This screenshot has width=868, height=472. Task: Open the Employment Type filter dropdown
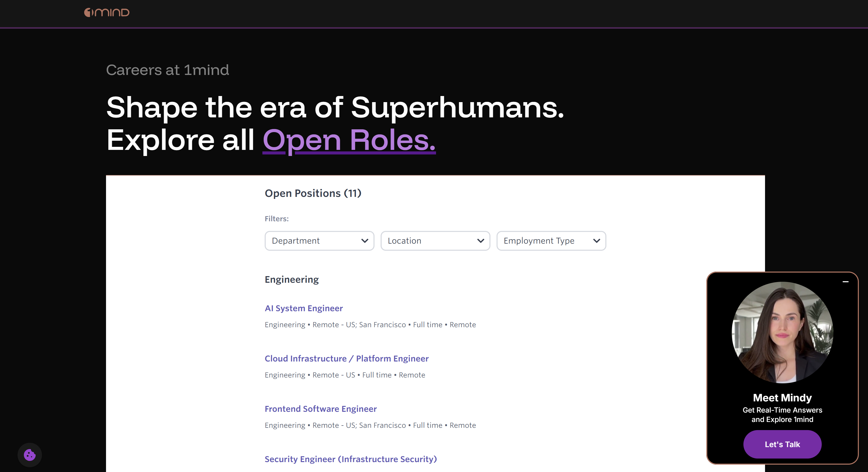[551, 241]
